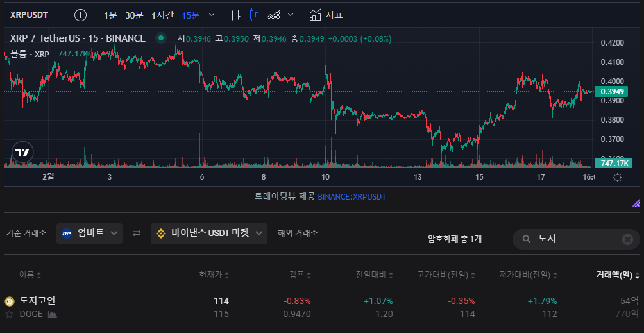Click the 암호화폐 총 1개 count label
This screenshot has height=333, width=644.
[455, 239]
